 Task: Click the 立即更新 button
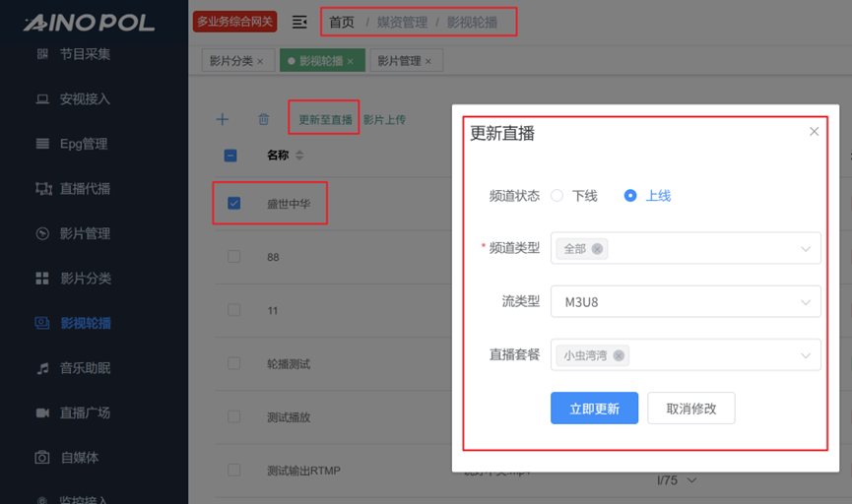(594, 409)
